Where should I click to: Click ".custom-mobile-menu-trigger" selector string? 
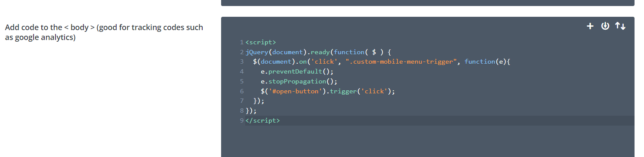[x=401, y=62]
